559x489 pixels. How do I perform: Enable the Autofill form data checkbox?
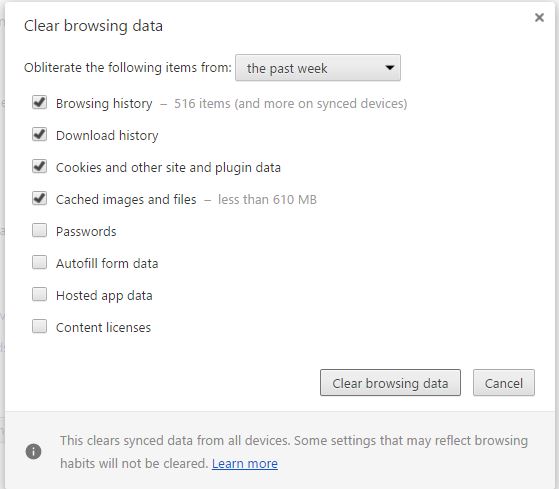tap(39, 262)
